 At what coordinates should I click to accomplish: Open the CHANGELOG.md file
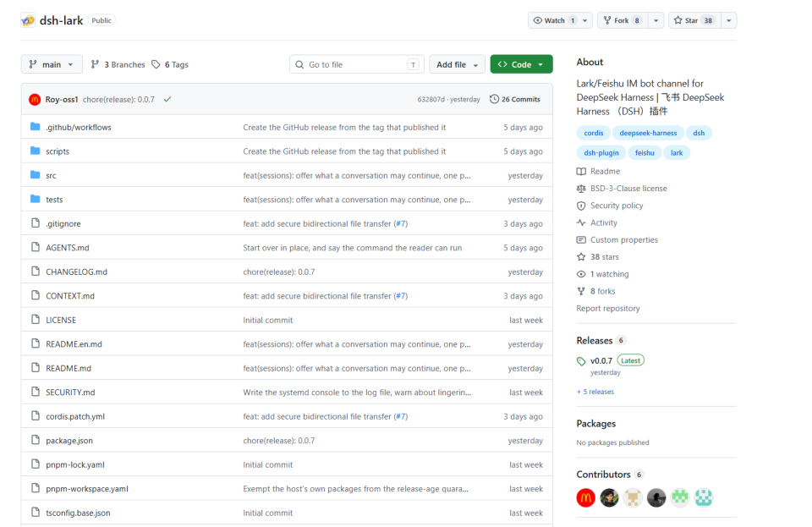pos(76,272)
